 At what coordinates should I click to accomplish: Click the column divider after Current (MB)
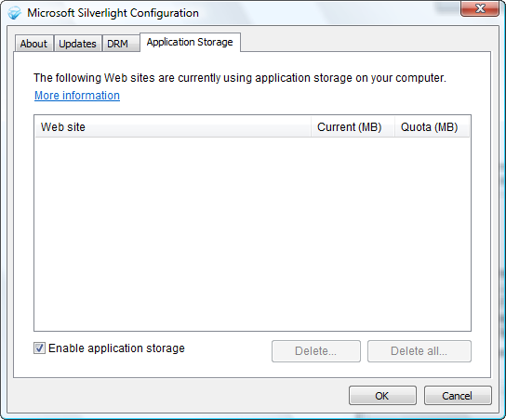394,127
